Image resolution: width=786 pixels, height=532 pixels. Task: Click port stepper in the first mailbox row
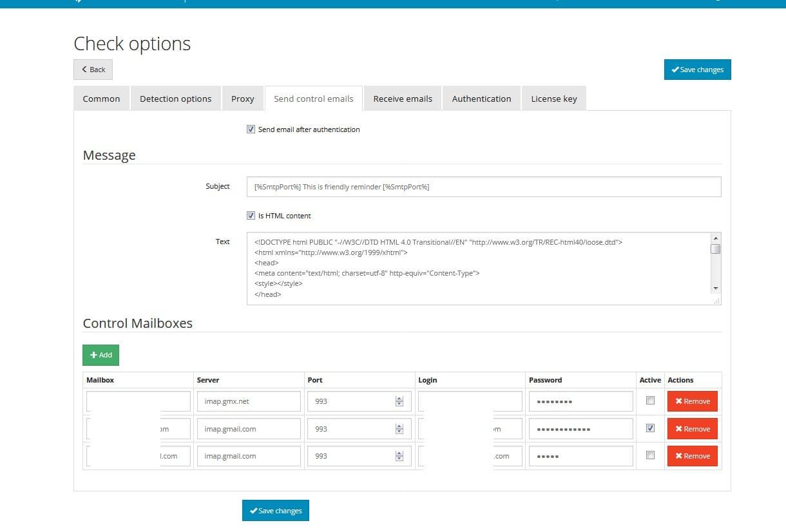(399, 401)
